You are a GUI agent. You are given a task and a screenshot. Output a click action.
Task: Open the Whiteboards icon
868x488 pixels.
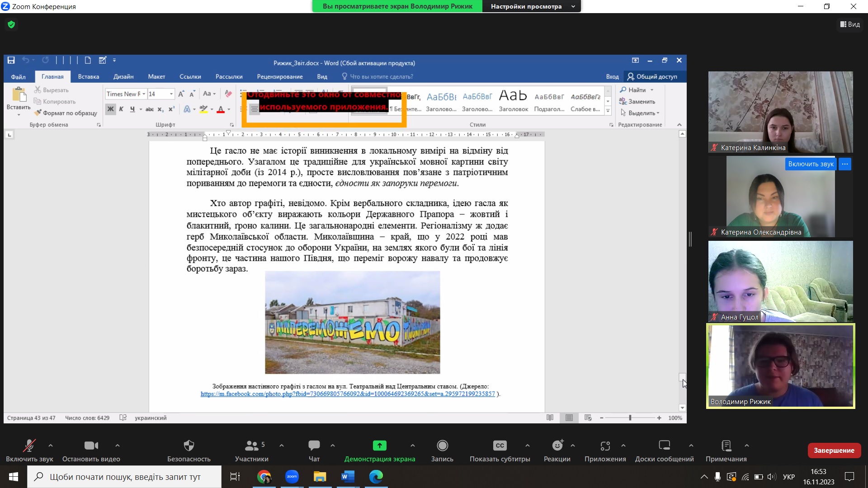coord(664,446)
